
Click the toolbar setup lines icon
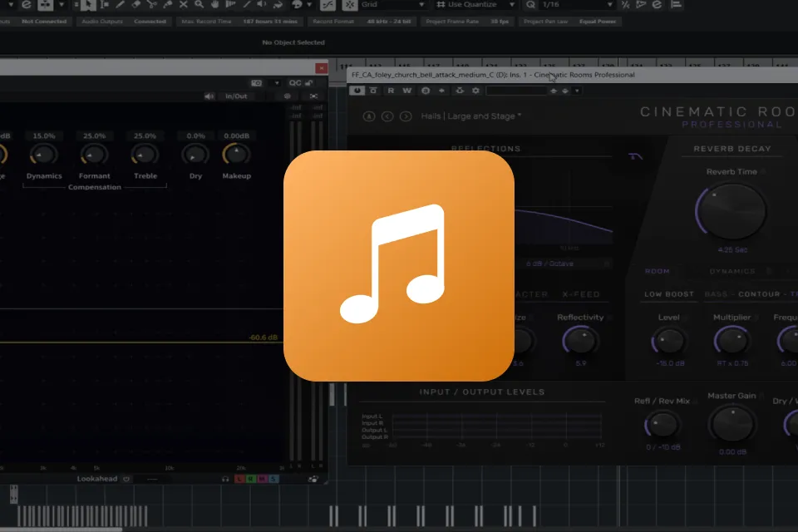[x=677, y=5]
